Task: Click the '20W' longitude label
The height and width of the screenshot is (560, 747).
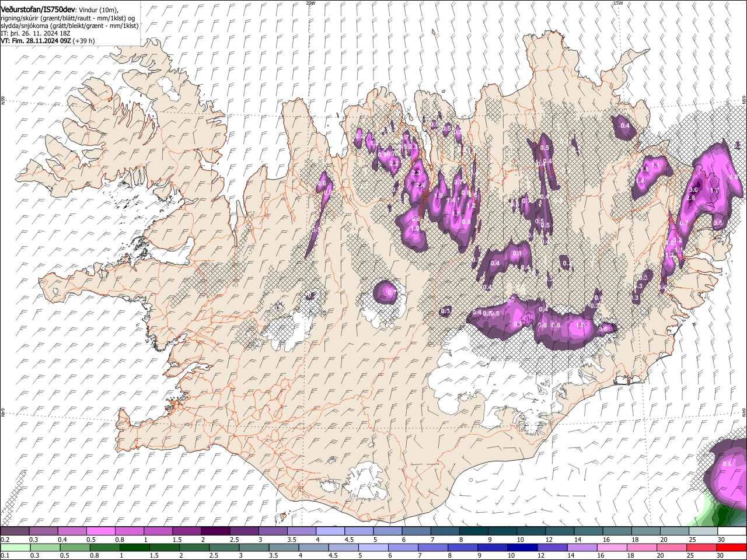Action: (x=310, y=3)
